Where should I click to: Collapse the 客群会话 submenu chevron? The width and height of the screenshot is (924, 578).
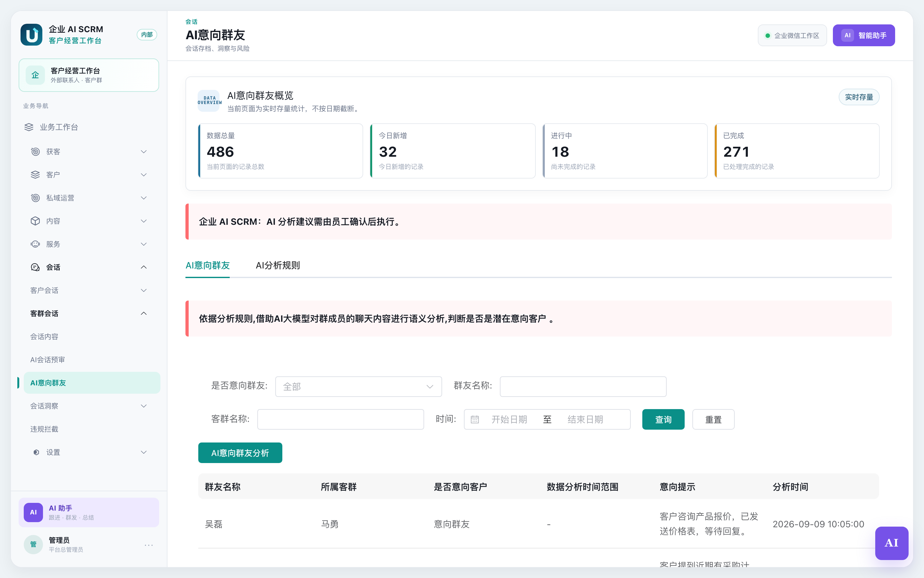pyautogui.click(x=143, y=313)
